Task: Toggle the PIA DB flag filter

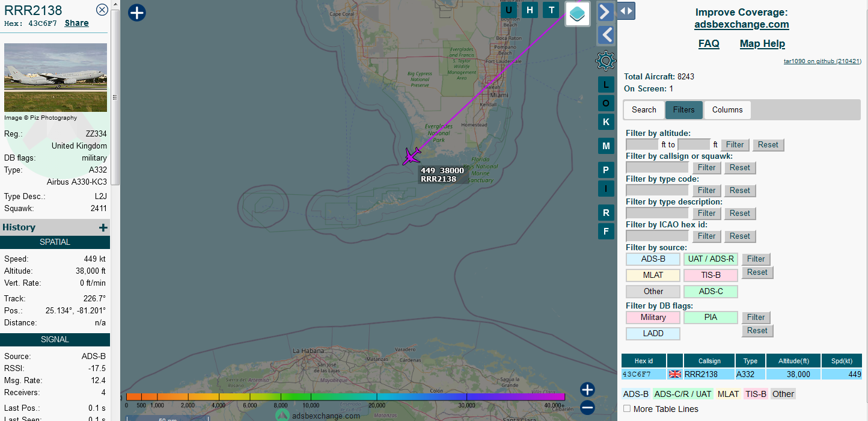Action: point(711,318)
